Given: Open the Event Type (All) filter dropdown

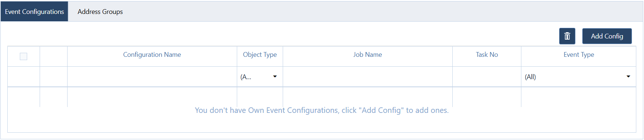Looking at the screenshot, I should coord(578,77).
